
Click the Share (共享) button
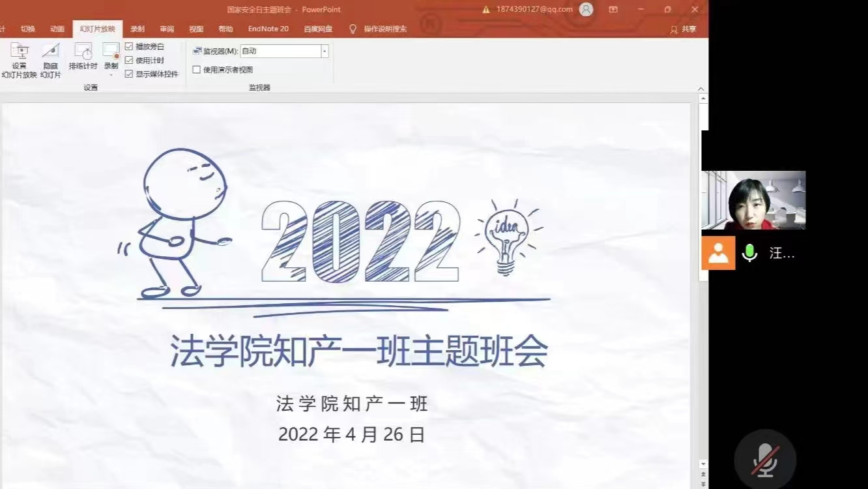tap(684, 29)
